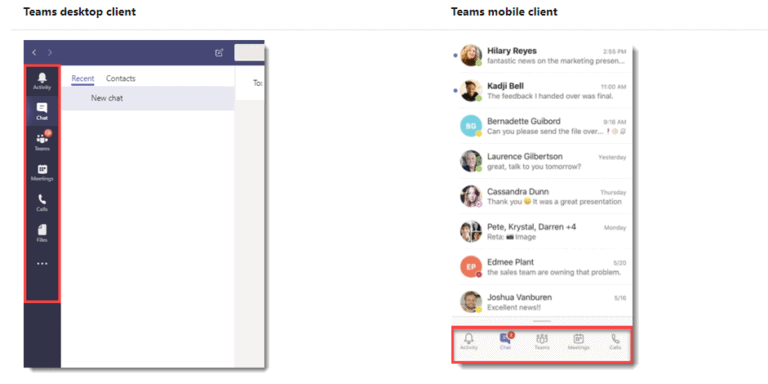768x384 pixels.
Task: Open Teams icon with notification badge in sidebar
Action: pyautogui.click(x=42, y=142)
